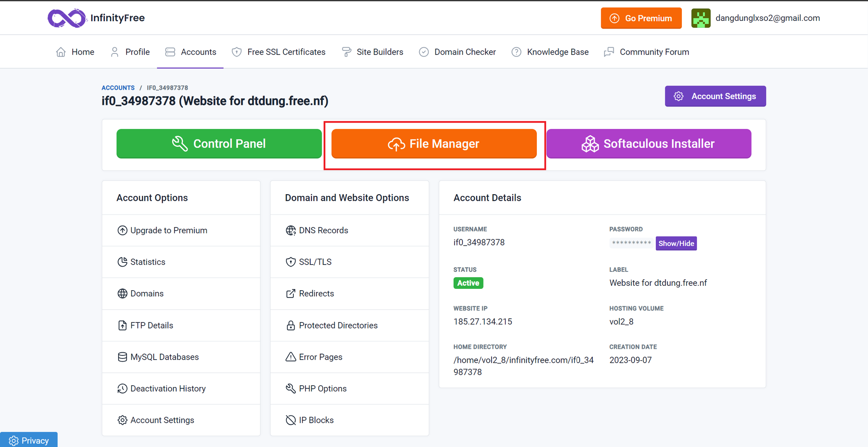
Task: Open the IP Blocks entry
Action: pos(349,420)
